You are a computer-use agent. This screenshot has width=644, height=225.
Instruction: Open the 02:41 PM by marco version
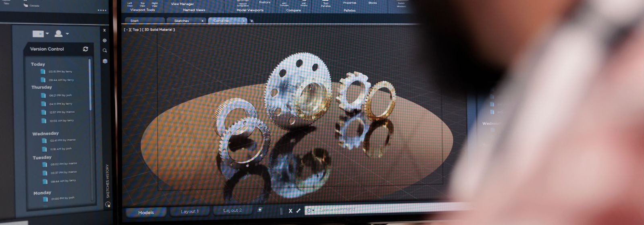pos(59,140)
